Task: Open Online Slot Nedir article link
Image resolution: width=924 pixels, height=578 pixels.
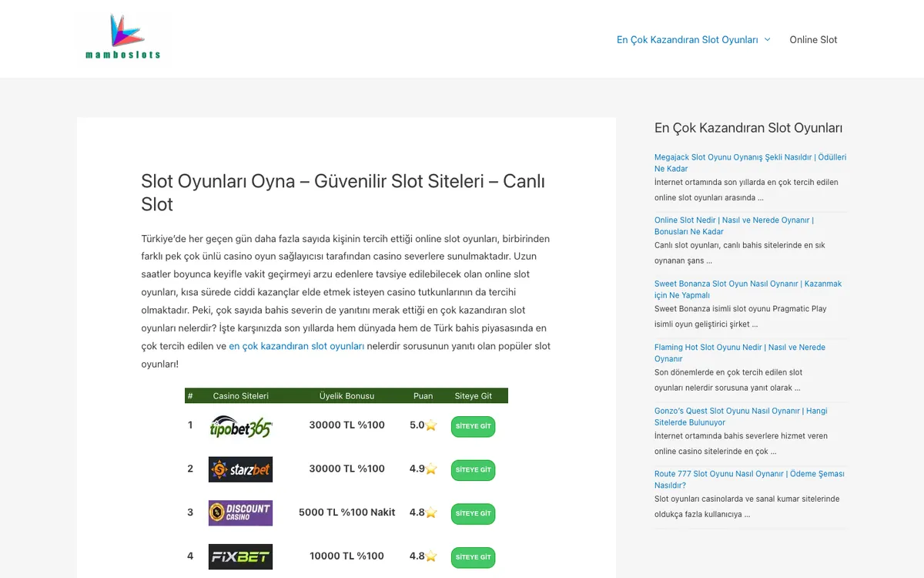Action: coord(734,226)
